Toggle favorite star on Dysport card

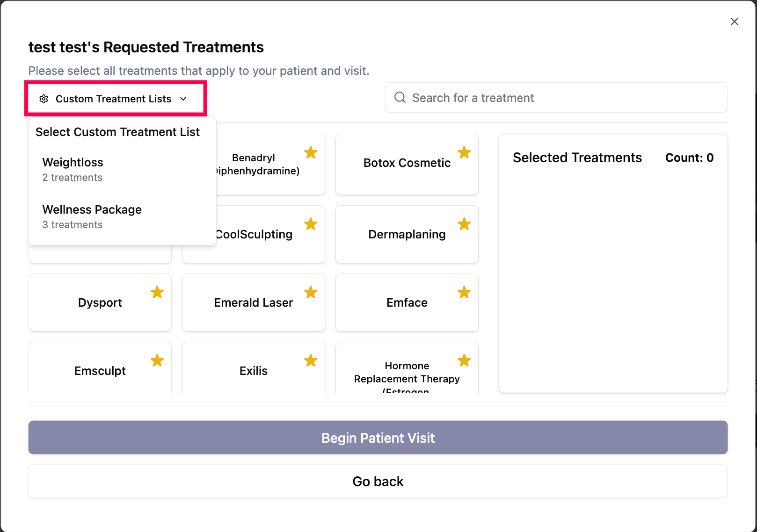[157, 293]
